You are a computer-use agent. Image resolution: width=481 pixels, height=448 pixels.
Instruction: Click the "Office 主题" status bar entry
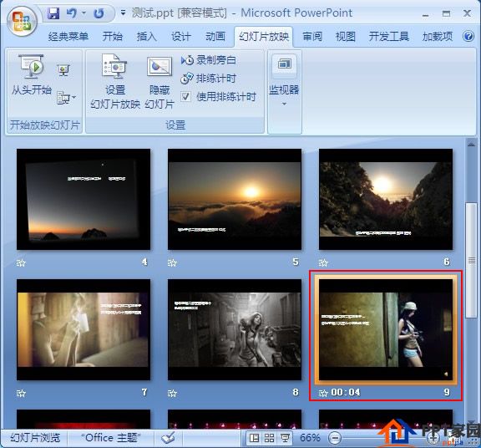pyautogui.click(x=111, y=438)
